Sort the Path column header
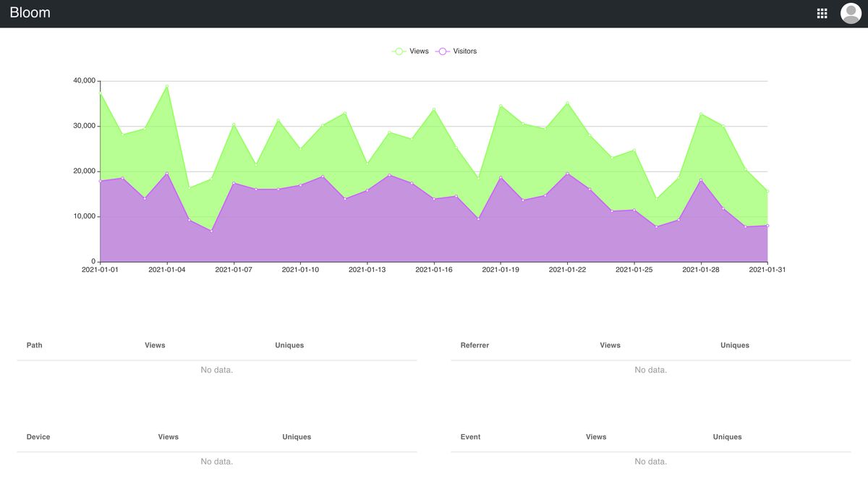The image size is (868, 497). [x=33, y=345]
